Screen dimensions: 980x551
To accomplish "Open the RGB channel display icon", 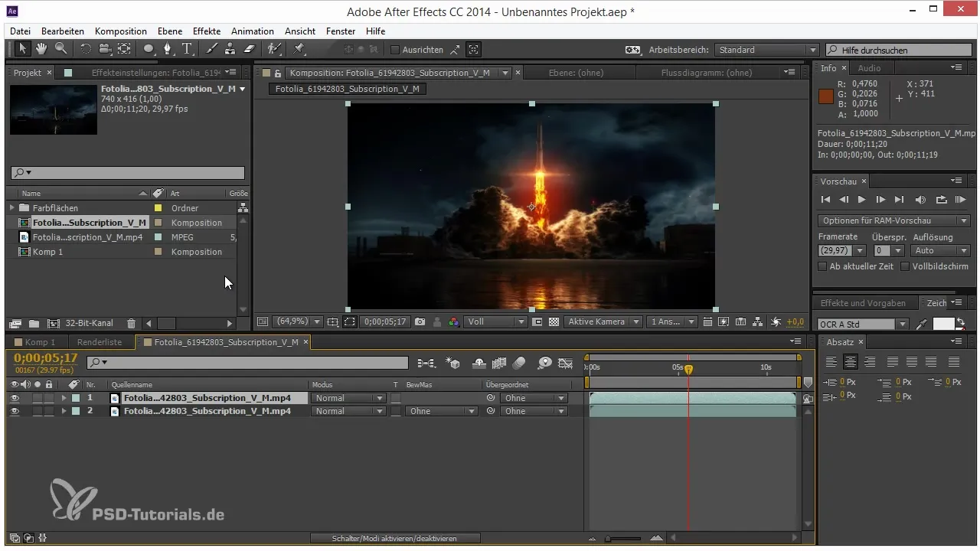I will point(453,322).
